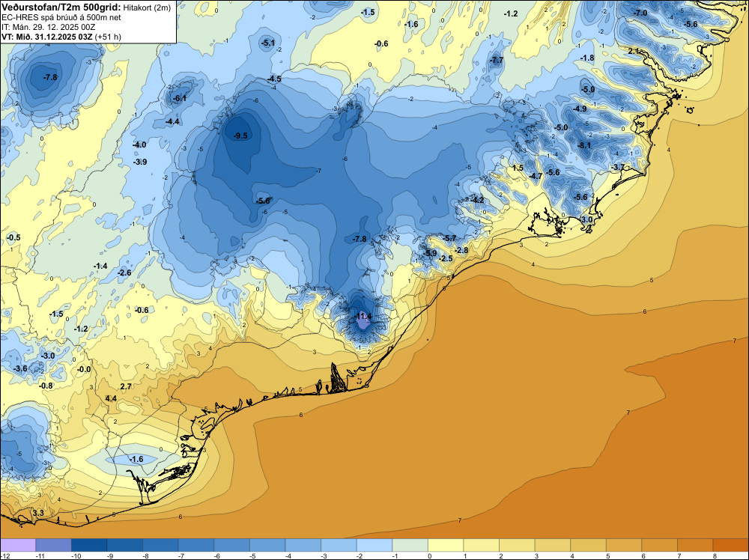Click the "-1.4" temperature value
This screenshot has width=749, height=560.
point(100,266)
